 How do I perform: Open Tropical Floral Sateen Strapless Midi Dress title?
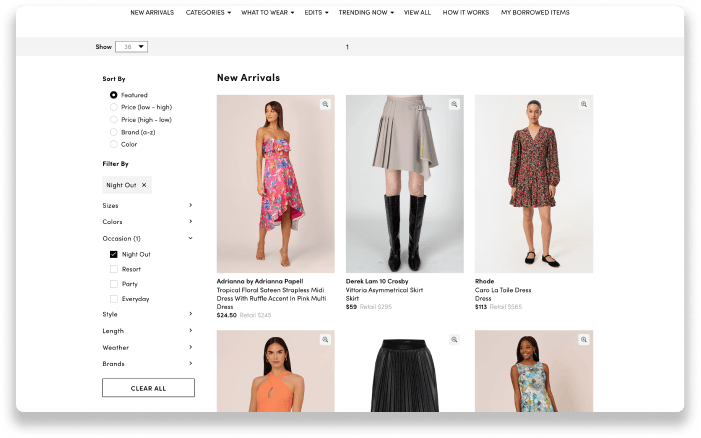[x=271, y=298]
